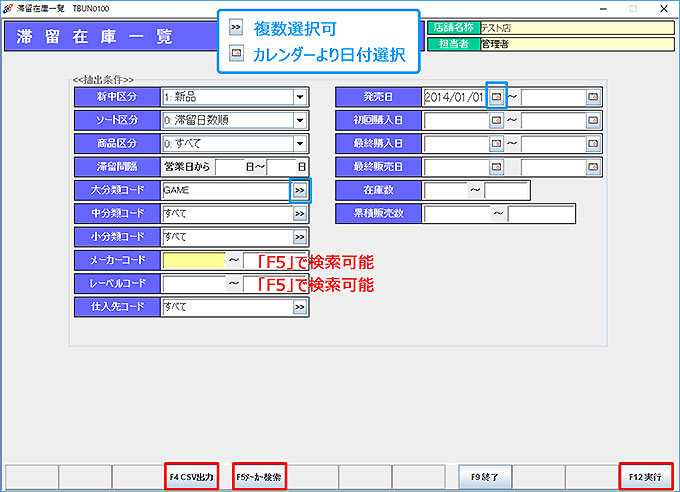This screenshot has width=680, height=492.
Task: Open calendar for 発売日 start date
Action: tap(497, 97)
